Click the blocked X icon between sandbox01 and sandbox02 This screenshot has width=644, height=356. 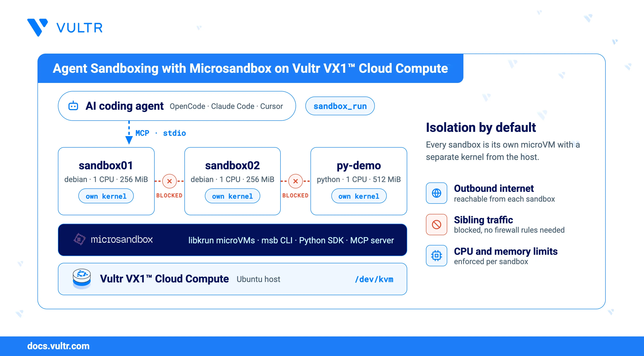click(x=170, y=181)
